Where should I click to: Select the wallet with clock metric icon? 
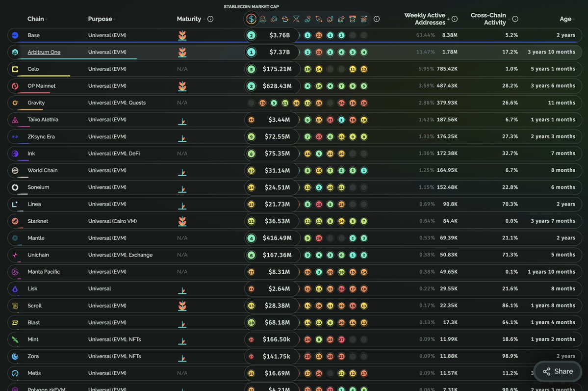click(x=274, y=19)
